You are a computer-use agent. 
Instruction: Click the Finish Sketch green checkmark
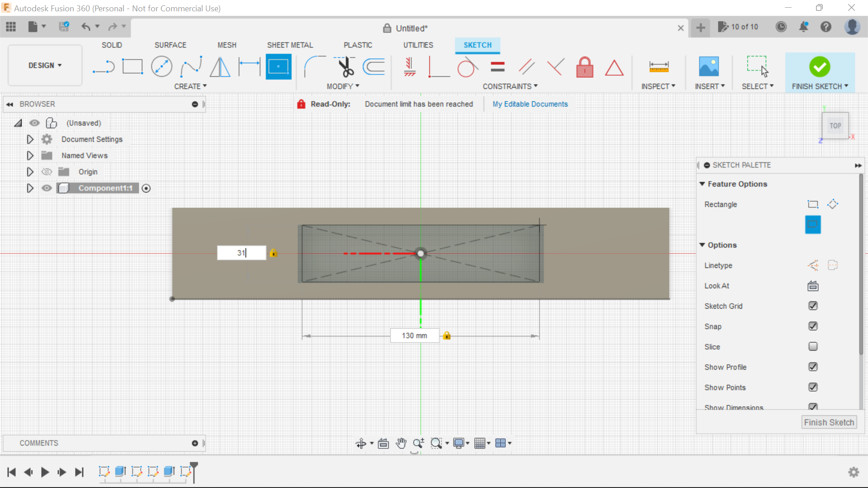[x=820, y=66]
